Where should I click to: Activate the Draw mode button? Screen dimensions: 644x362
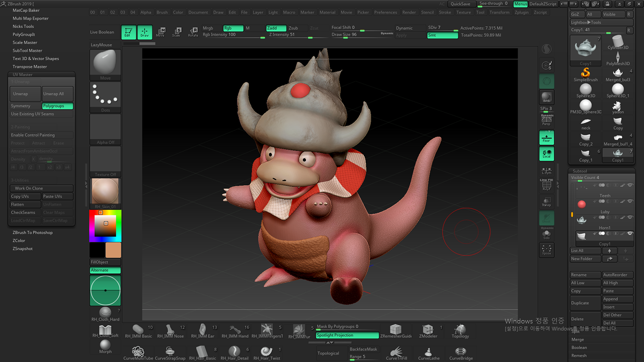pos(145,32)
